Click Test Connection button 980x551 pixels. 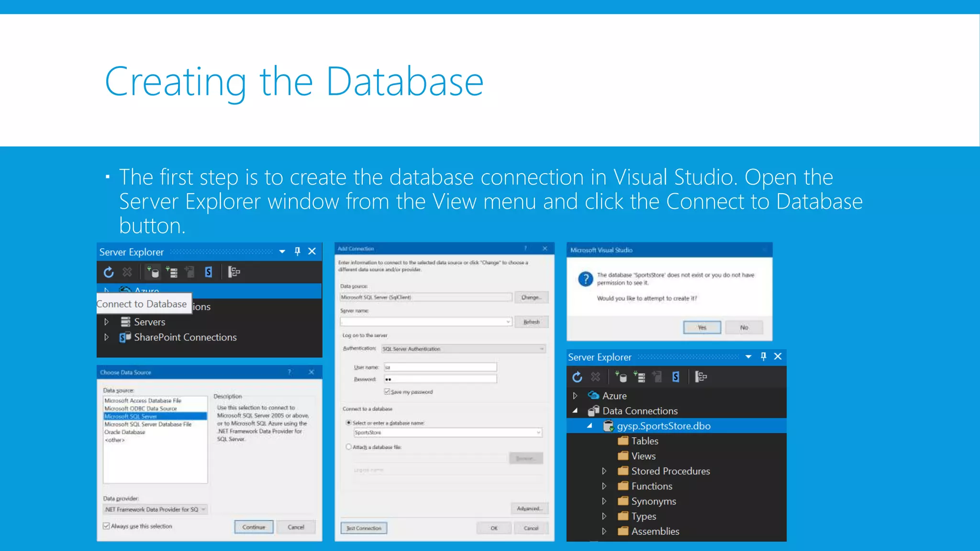(364, 528)
